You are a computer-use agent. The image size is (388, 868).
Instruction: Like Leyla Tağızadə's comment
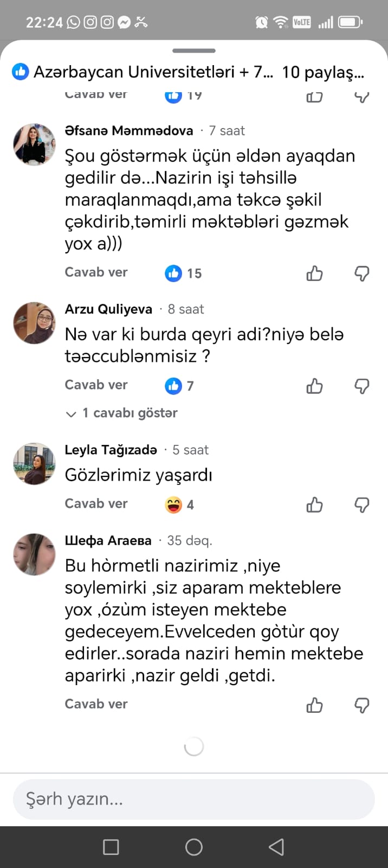pos(314,505)
